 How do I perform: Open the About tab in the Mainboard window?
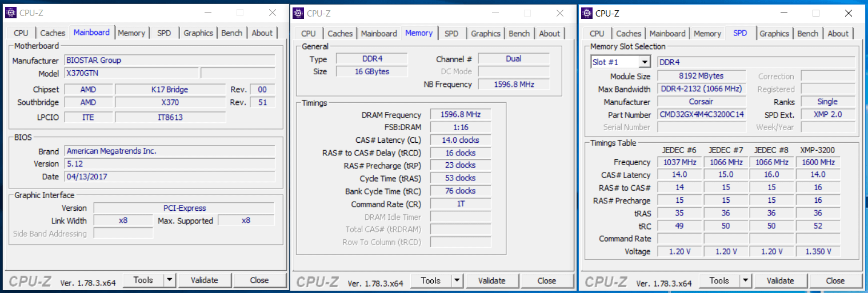coord(262,33)
